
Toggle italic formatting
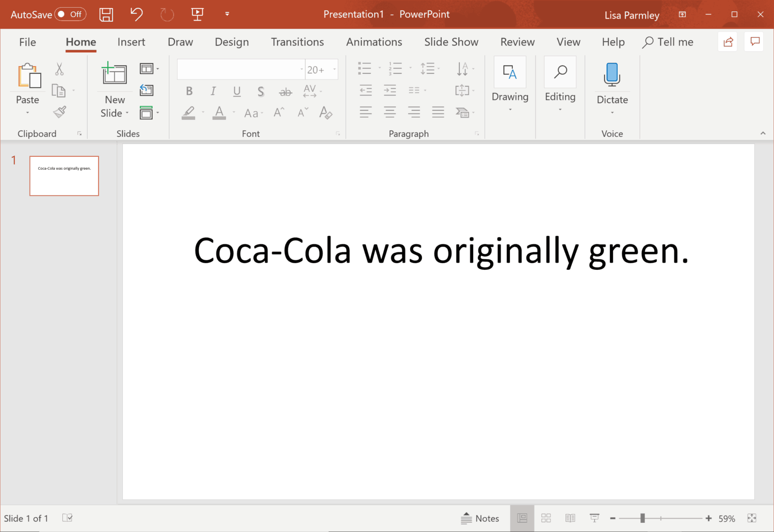tap(213, 91)
